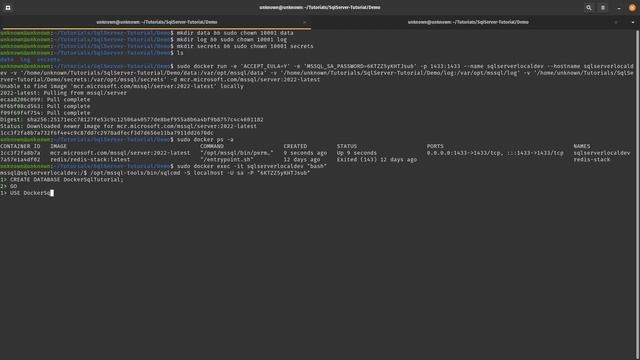Click the 'mkdir log && sudo chown 10001 log' command
This screenshot has height=360, width=640.
(232, 40)
